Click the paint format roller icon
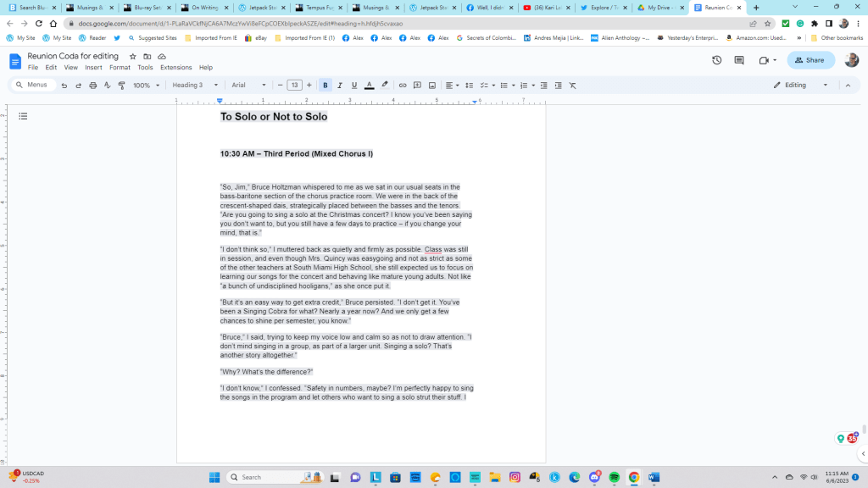868x488 pixels. (x=121, y=86)
